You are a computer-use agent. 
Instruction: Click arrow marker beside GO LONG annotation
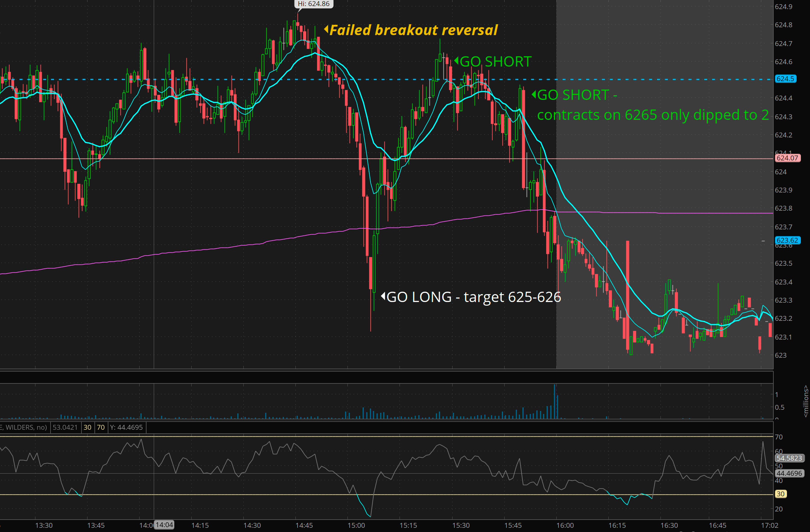tap(383, 296)
